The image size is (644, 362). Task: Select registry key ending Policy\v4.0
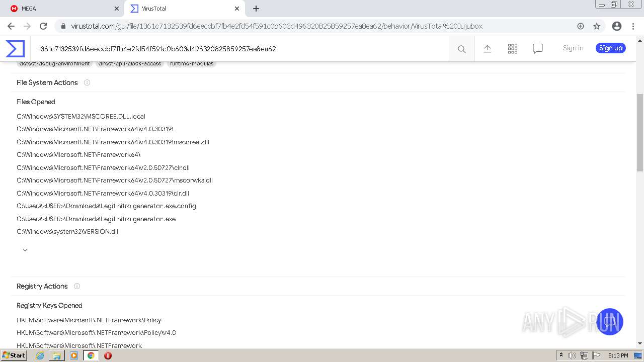(96, 332)
